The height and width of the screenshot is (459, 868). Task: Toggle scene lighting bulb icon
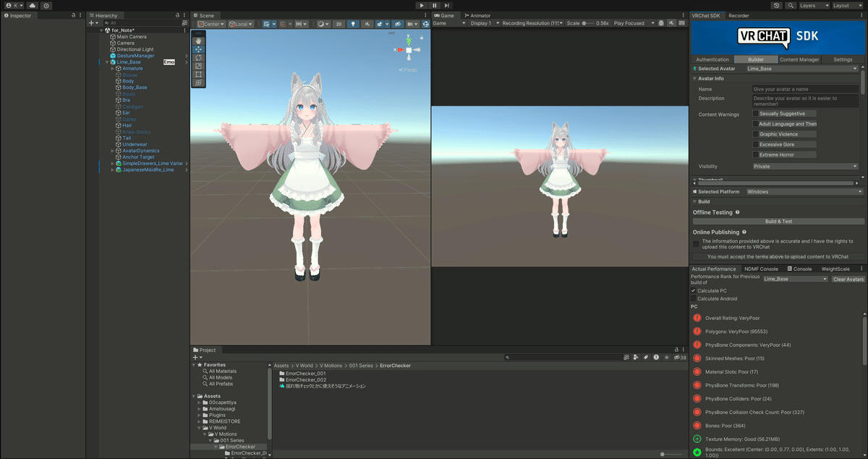coord(353,24)
